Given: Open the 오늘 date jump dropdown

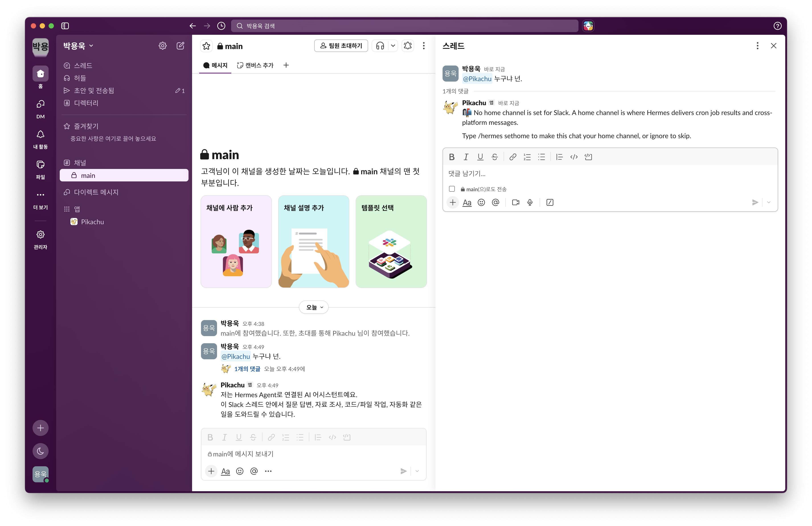Looking at the screenshot, I should 314,307.
